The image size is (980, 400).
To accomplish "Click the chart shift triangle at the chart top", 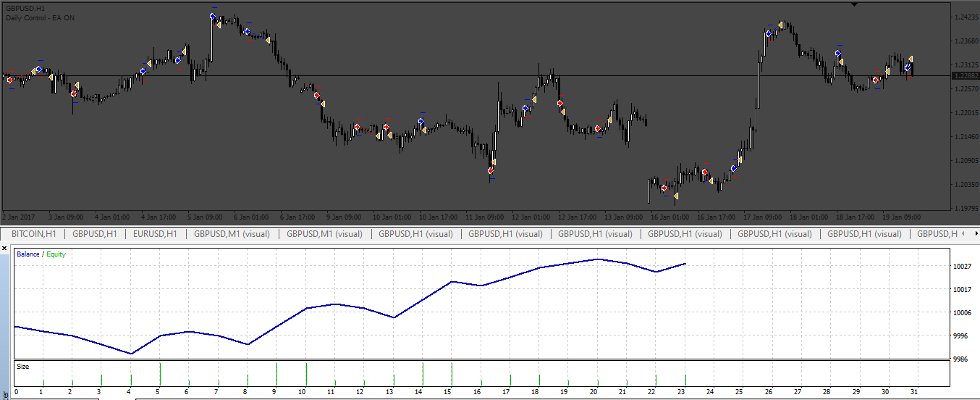I will click(x=855, y=4).
